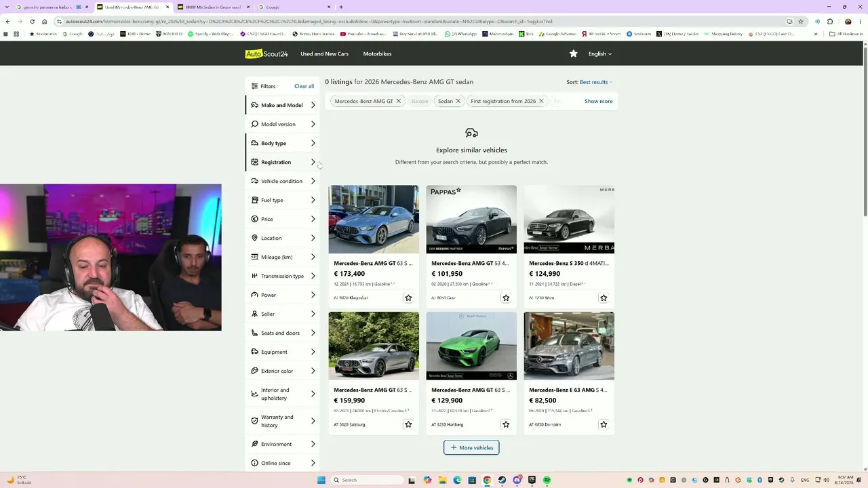Screen dimensions: 868x488
Task: Click the browser address bar URL
Action: 309,21
